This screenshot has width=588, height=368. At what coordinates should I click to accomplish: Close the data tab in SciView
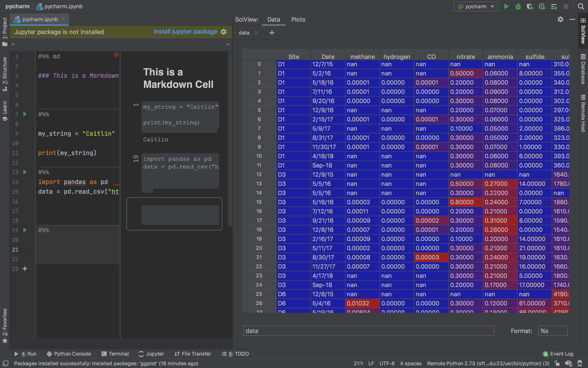point(256,33)
